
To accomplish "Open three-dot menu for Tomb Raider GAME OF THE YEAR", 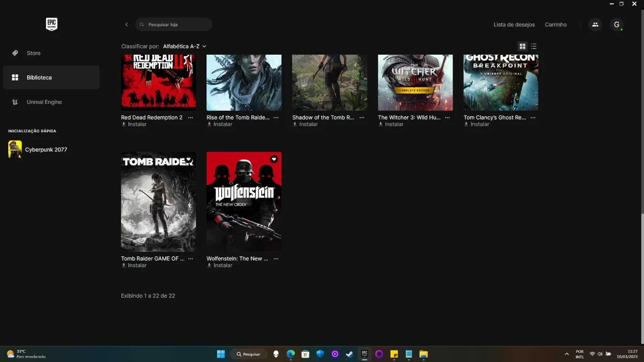I will 190,259.
